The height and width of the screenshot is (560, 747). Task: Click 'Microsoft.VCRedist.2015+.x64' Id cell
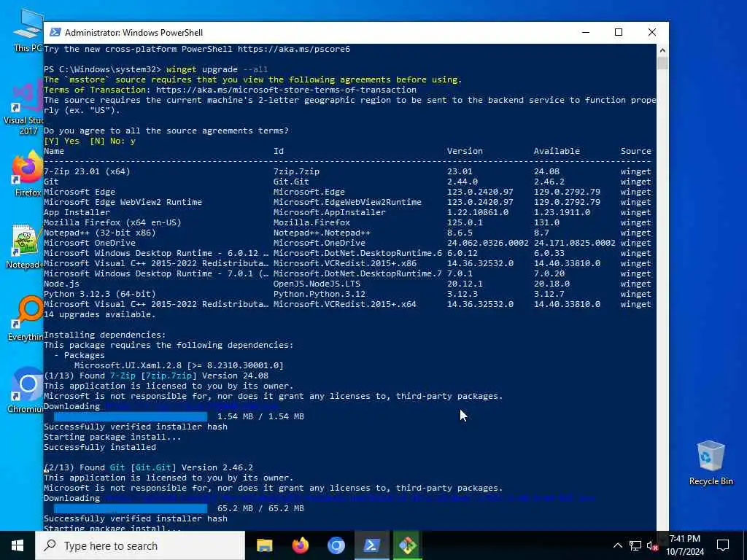(x=344, y=304)
